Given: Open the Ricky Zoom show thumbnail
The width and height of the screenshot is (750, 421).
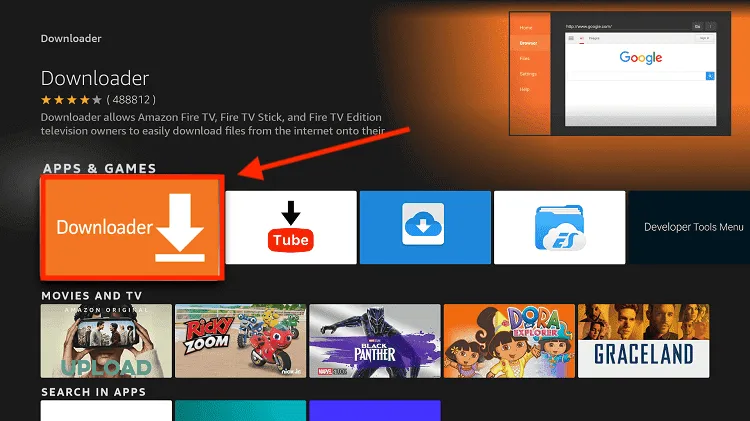Looking at the screenshot, I should pos(241,341).
